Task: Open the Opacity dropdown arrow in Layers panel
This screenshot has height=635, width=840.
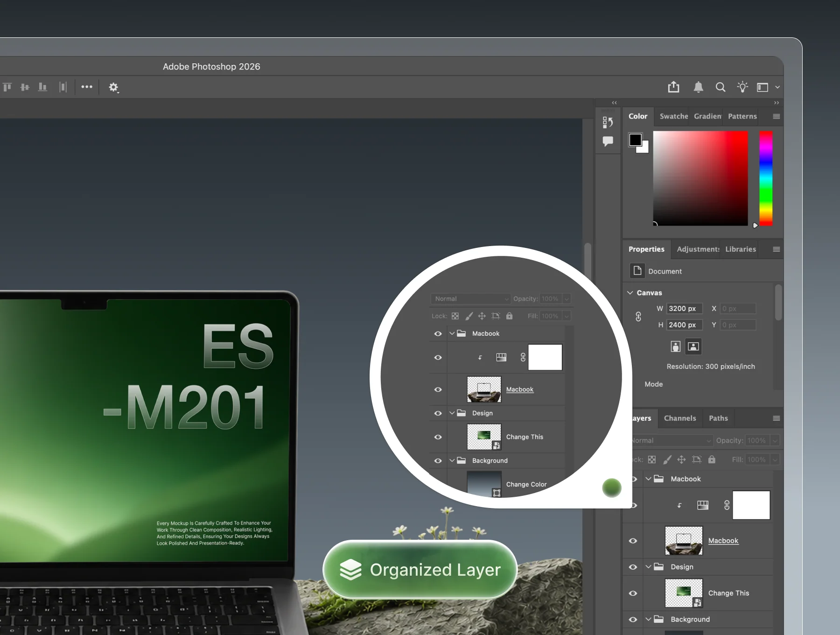Action: click(x=775, y=440)
